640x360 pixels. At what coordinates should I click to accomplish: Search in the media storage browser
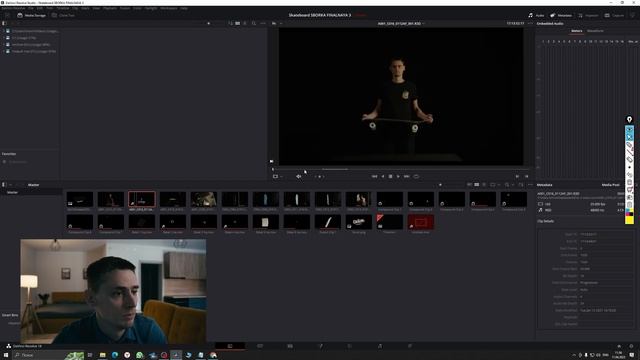tap(254, 23)
